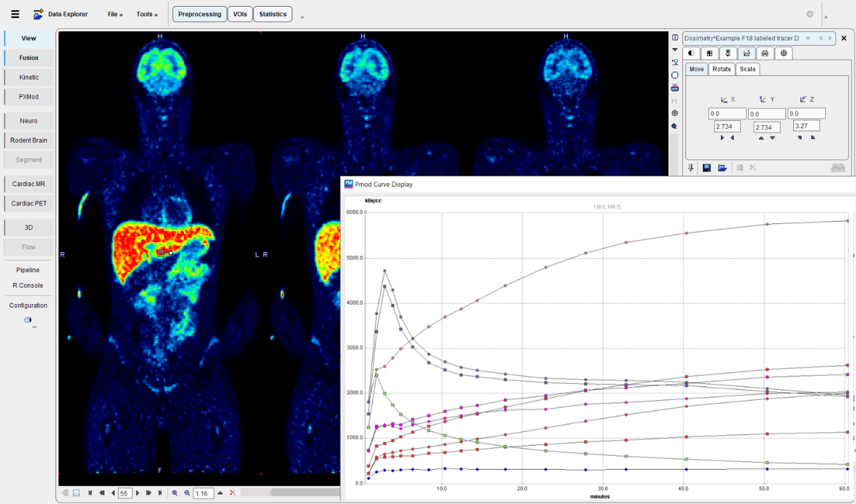Open the Cardiac PET module

tap(29, 203)
